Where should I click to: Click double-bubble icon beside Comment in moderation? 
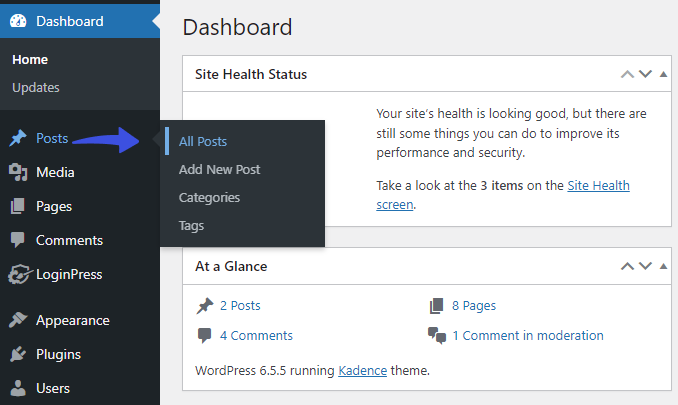[437, 335]
